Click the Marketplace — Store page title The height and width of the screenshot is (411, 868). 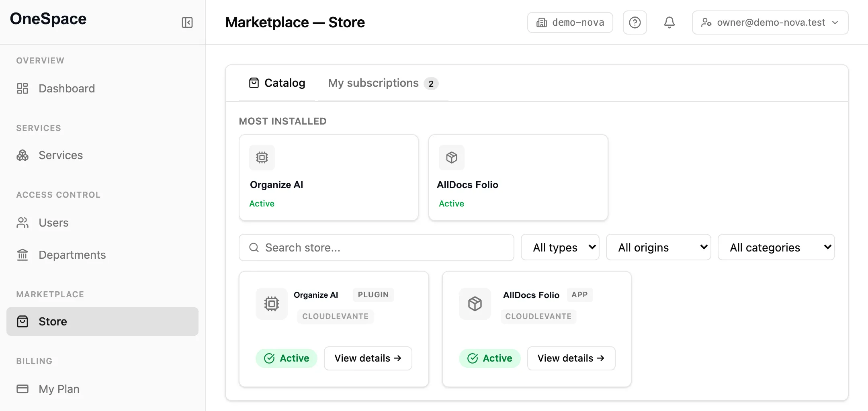pyautogui.click(x=295, y=22)
